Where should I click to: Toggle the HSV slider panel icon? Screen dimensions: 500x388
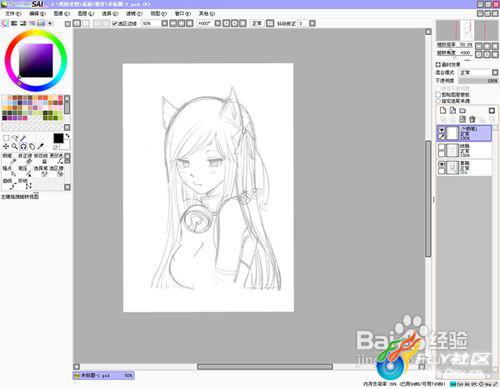click(x=23, y=23)
